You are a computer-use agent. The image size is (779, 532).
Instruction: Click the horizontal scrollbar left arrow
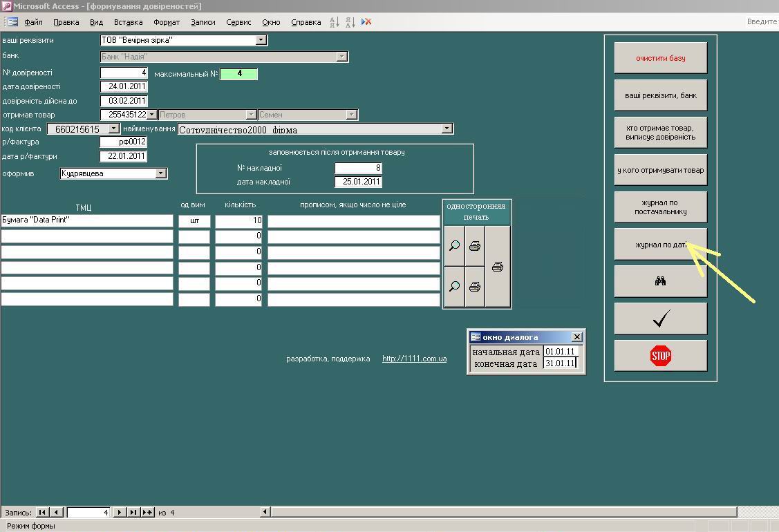point(265,512)
